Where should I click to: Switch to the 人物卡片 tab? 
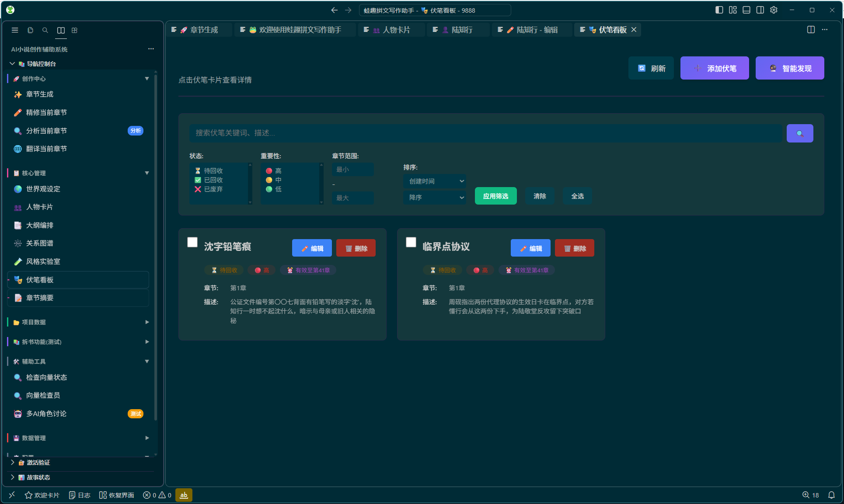[x=392, y=30]
